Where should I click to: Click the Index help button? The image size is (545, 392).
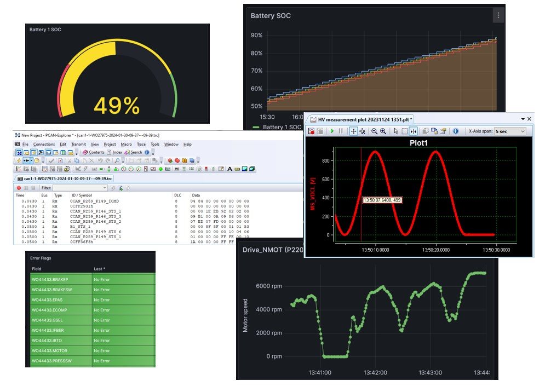[114, 152]
